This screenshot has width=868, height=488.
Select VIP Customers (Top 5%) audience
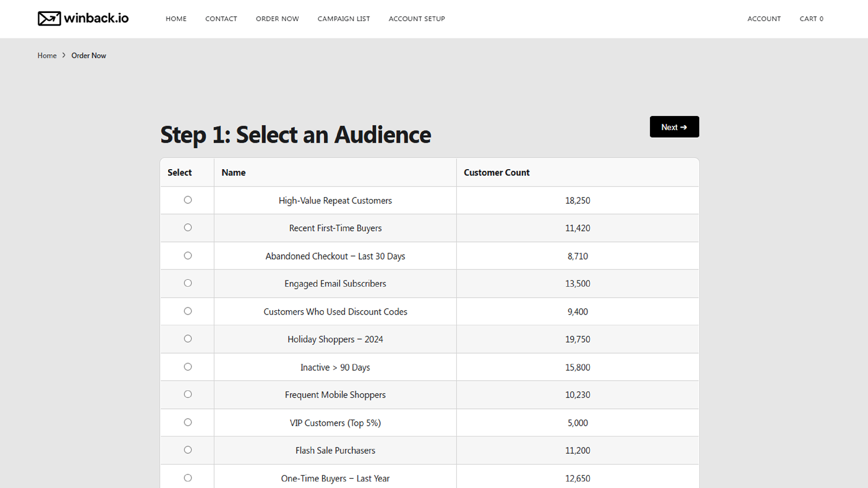tap(188, 422)
